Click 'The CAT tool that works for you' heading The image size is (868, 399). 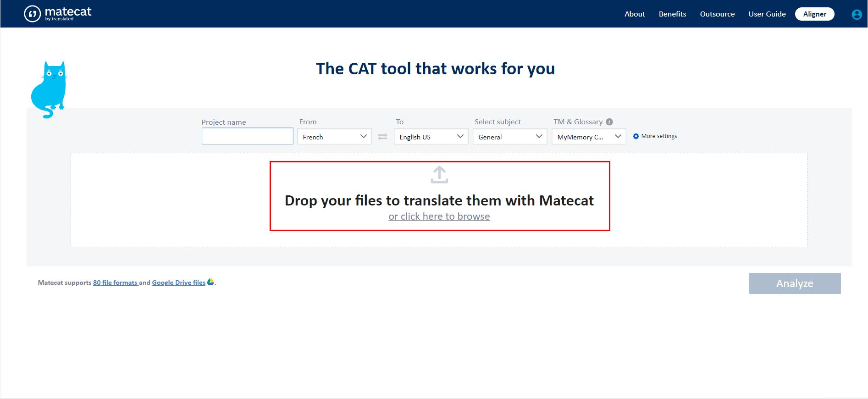pyautogui.click(x=435, y=69)
